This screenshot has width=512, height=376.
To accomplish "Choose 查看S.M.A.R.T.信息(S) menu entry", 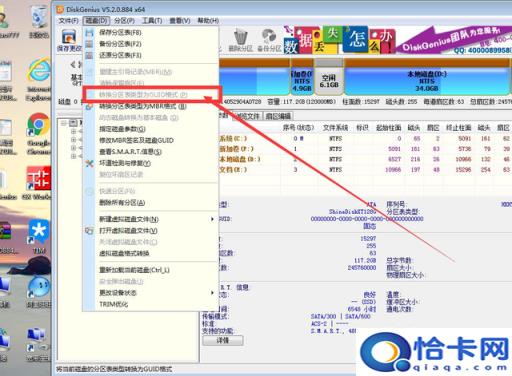I will 151,152.
